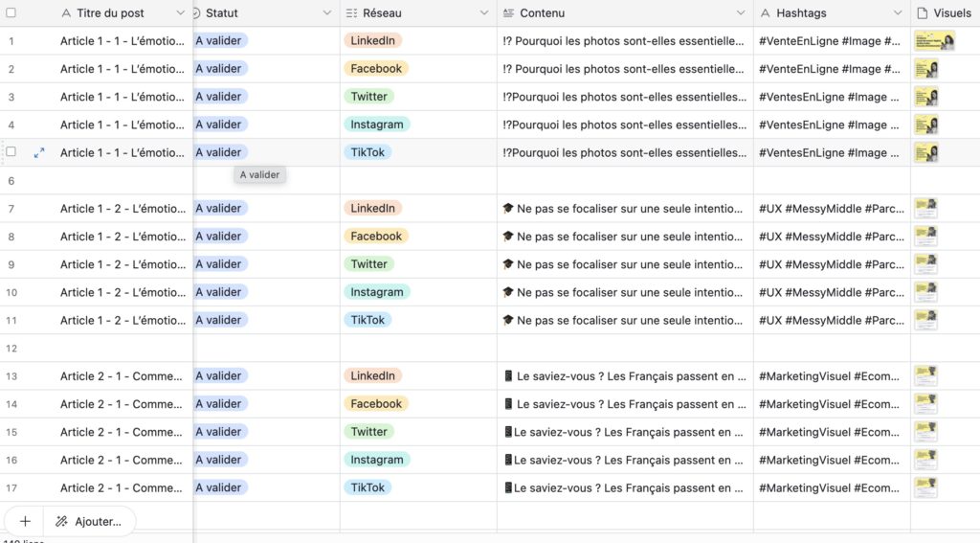This screenshot has height=543, width=980.
Task: Click the Facebook tag in row 8
Action: (x=376, y=237)
